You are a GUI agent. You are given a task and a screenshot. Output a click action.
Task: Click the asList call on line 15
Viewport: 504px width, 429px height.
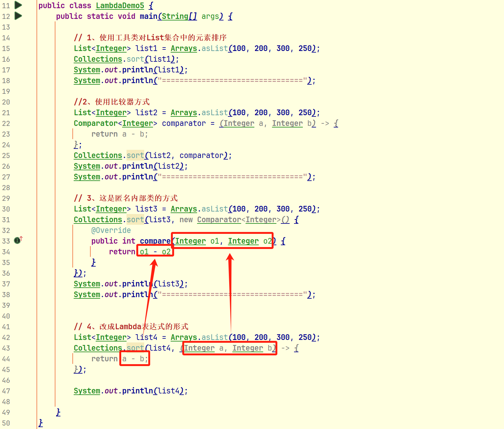coord(215,48)
